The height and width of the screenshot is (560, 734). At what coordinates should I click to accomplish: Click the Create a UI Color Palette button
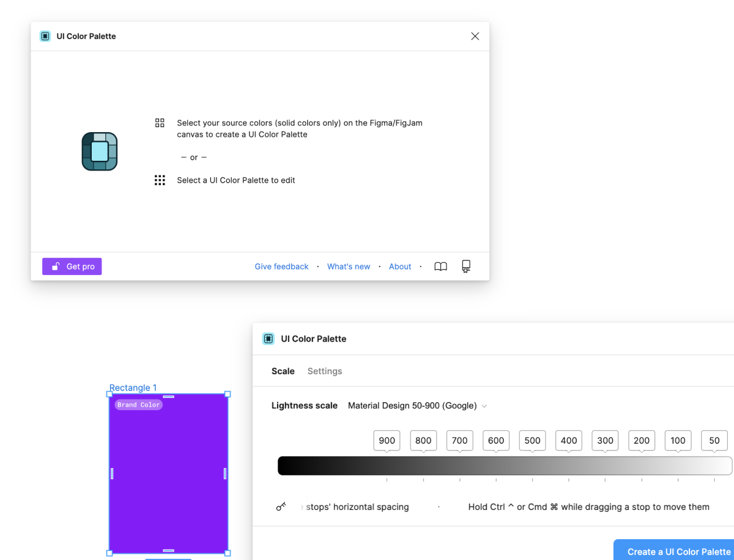tap(673, 550)
